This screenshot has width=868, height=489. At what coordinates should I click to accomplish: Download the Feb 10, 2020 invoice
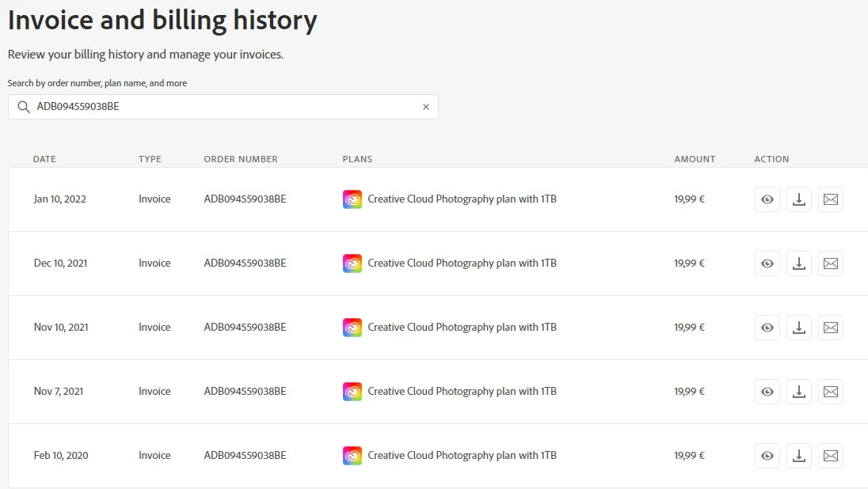click(799, 457)
